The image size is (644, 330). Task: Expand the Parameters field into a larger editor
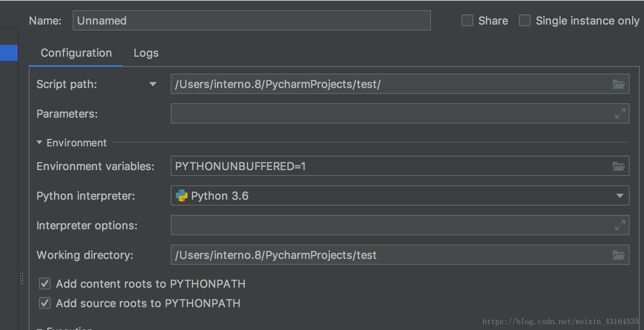click(619, 113)
